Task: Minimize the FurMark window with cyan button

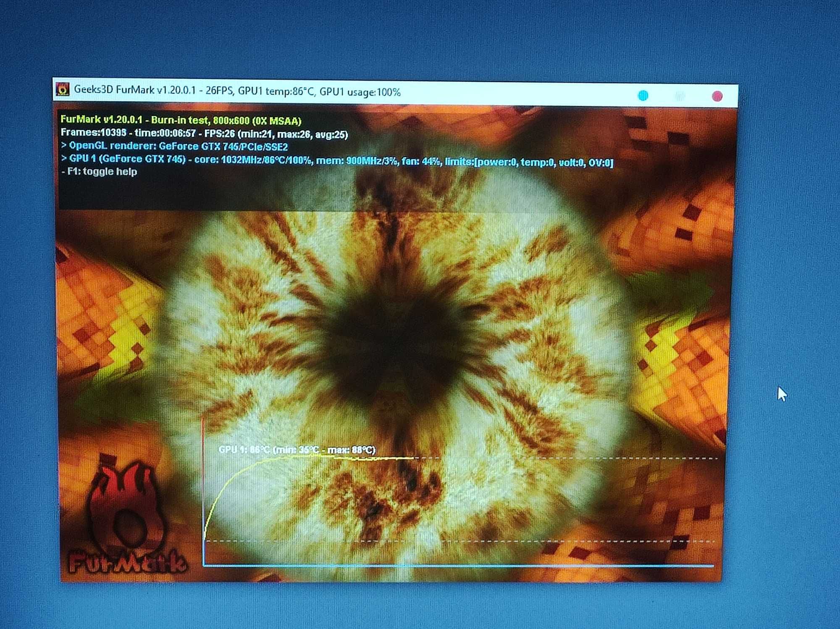Action: [643, 96]
